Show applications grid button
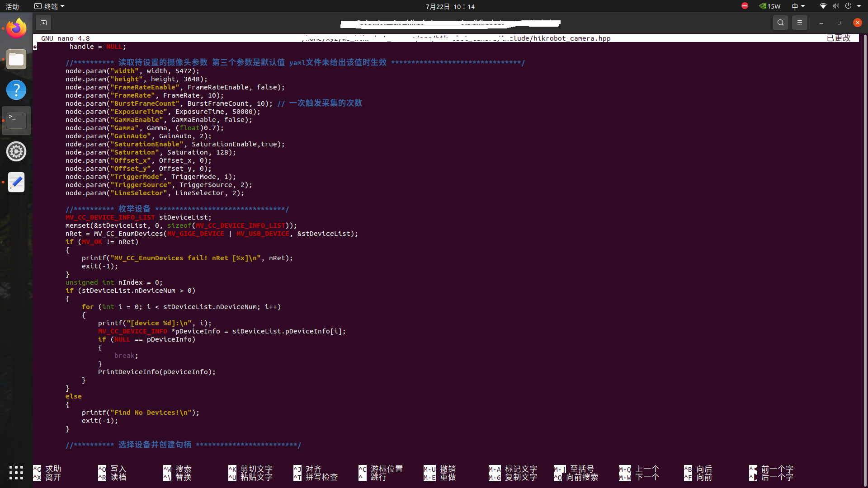868x488 pixels. (16, 472)
